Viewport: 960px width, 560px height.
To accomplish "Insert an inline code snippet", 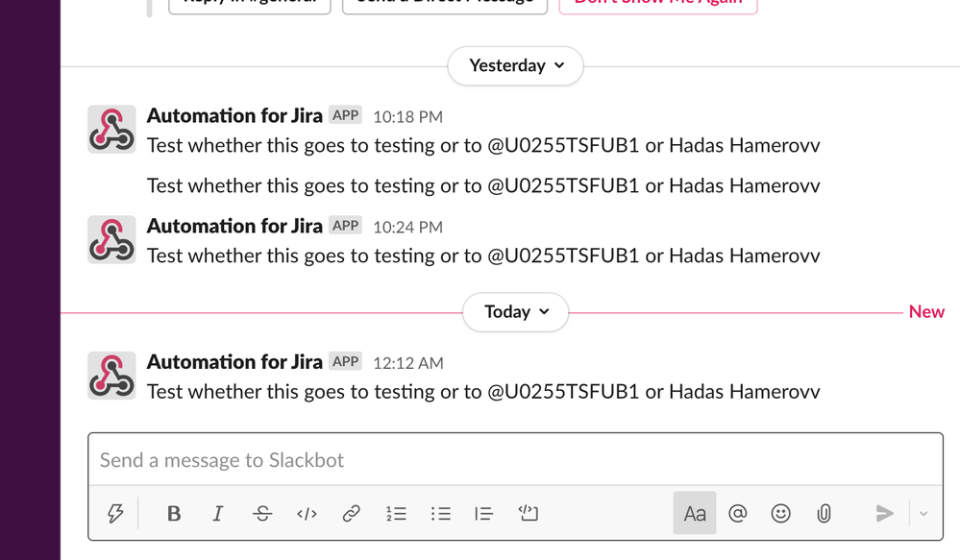I will click(306, 513).
